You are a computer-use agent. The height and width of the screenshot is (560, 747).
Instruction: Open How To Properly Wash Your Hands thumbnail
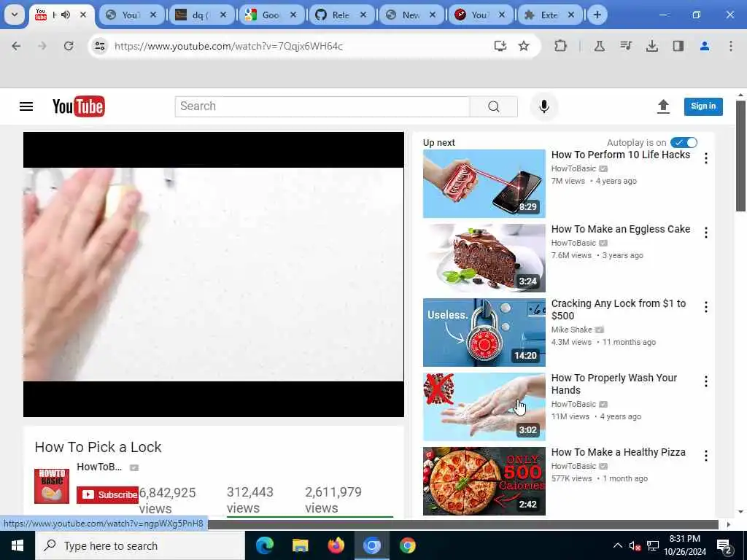[484, 407]
